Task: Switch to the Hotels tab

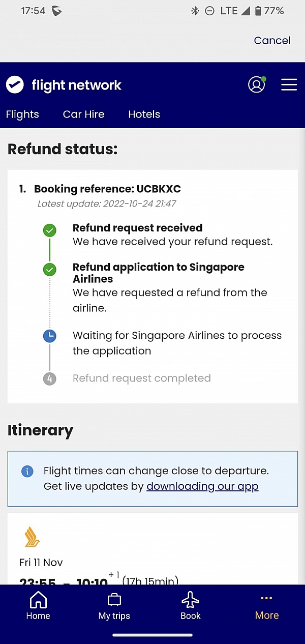Action: (x=144, y=114)
